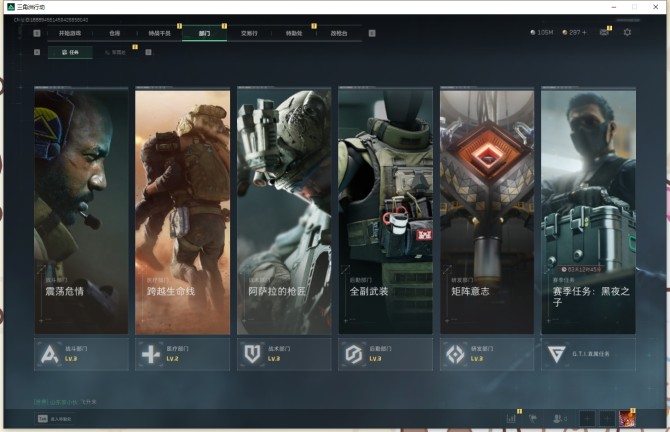
Task: Open the 交易行 tab
Action: pyautogui.click(x=249, y=33)
